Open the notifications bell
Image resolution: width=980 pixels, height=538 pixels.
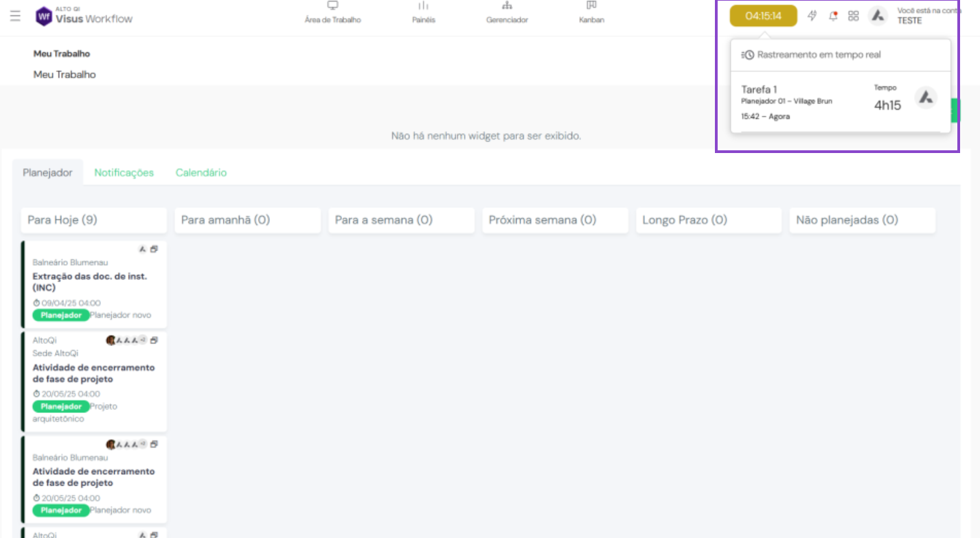[833, 16]
